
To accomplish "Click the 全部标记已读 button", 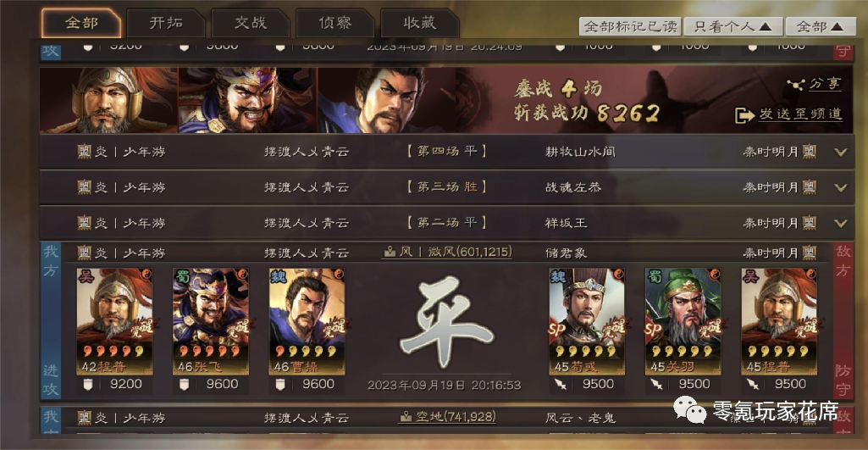I will 630,26.
